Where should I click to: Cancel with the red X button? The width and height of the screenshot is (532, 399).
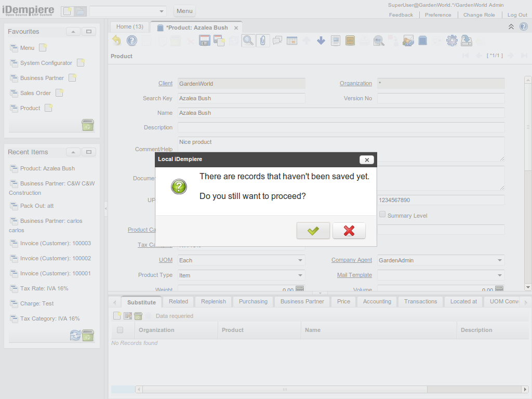(349, 231)
